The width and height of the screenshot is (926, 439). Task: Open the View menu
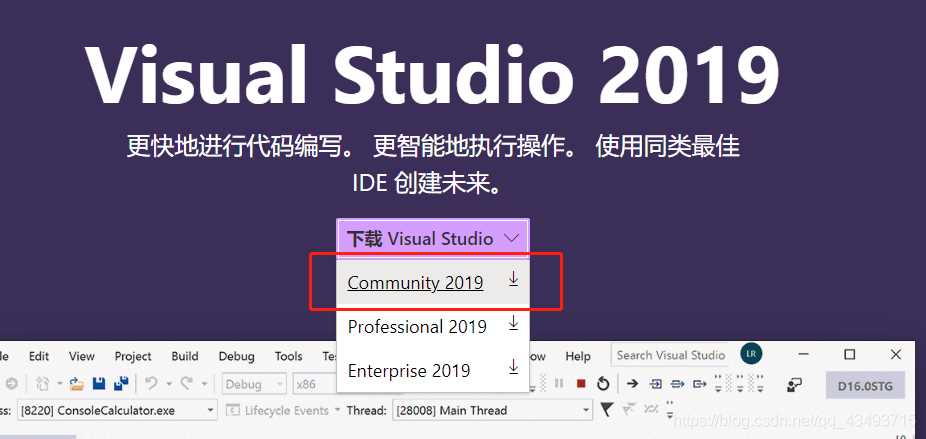(x=81, y=356)
